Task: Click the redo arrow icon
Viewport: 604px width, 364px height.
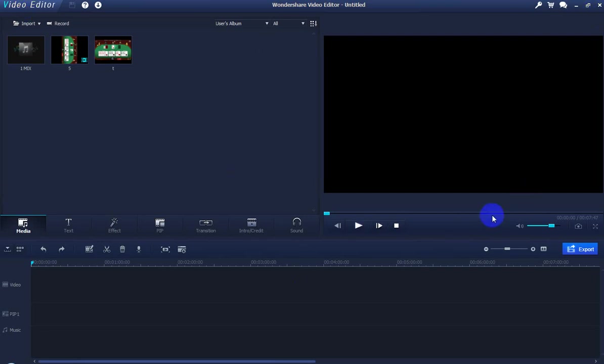Action: (x=62, y=249)
